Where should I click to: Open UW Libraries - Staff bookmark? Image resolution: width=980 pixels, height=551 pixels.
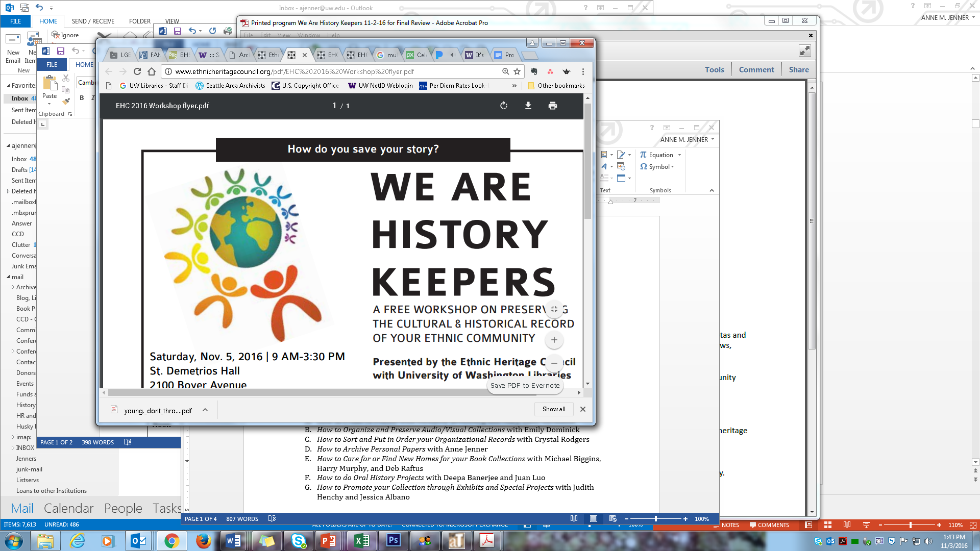tap(154, 86)
